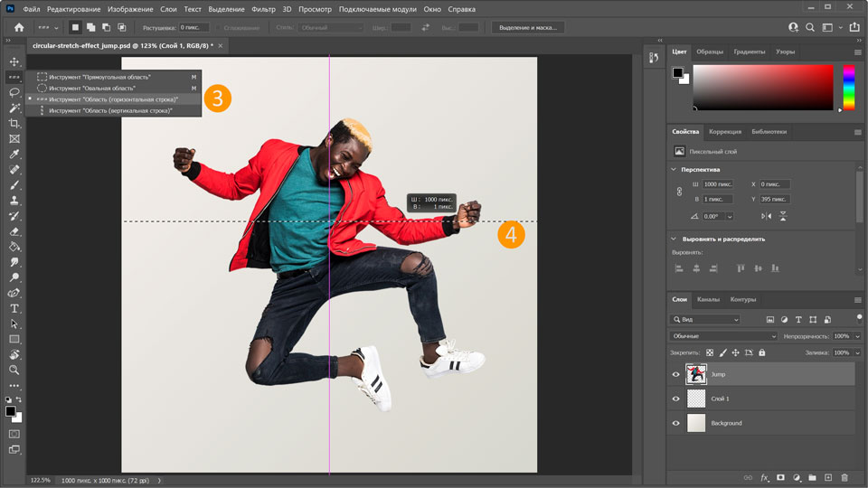Viewport: 868px width, 488px height.
Task: Select the Crop tool in toolbar
Action: click(14, 123)
